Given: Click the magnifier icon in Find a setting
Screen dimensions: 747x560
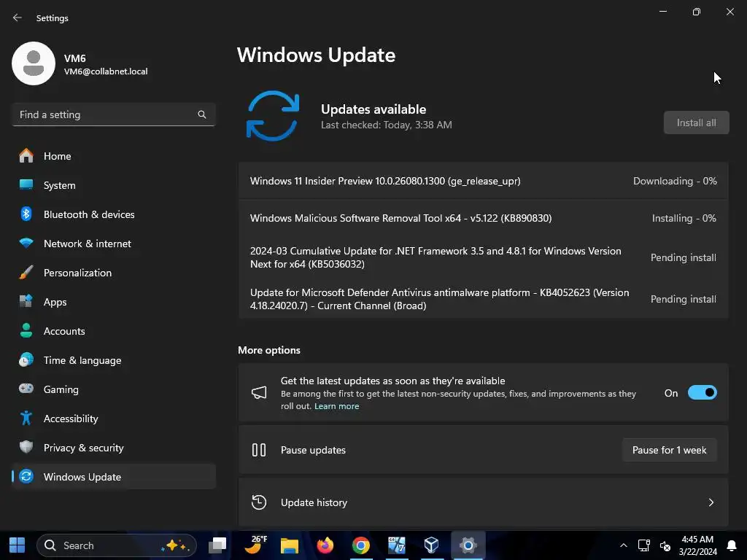Looking at the screenshot, I should click(x=202, y=114).
